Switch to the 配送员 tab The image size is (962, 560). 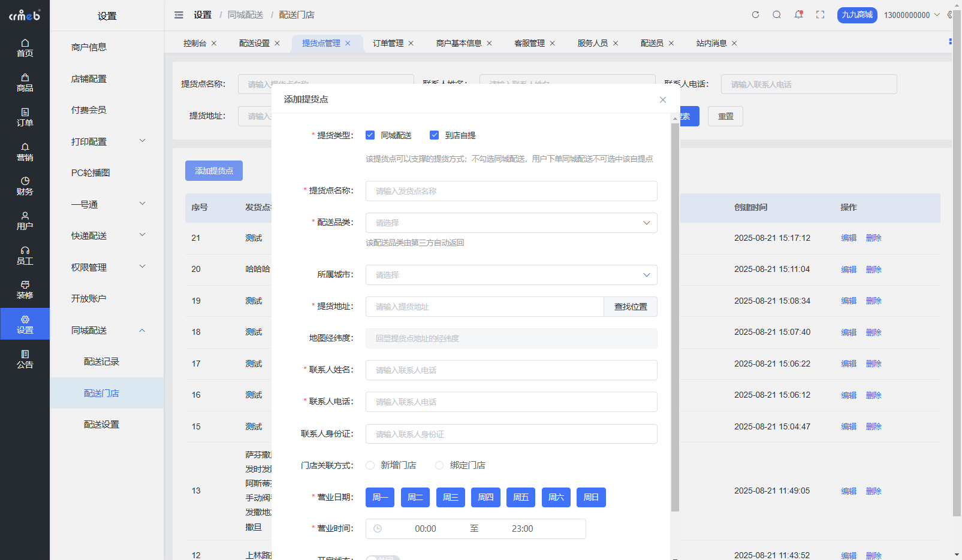pyautogui.click(x=652, y=43)
